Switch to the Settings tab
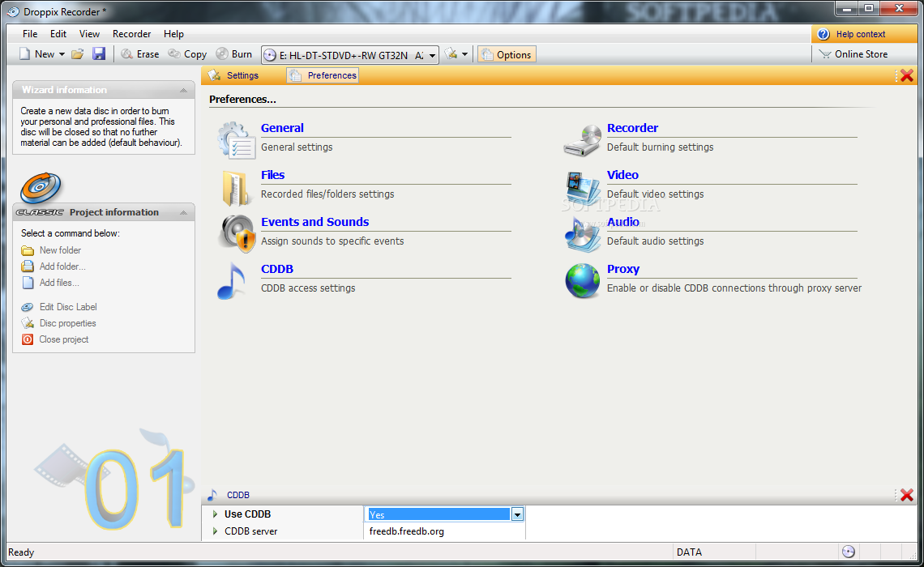This screenshot has height=567, width=924. (x=234, y=75)
